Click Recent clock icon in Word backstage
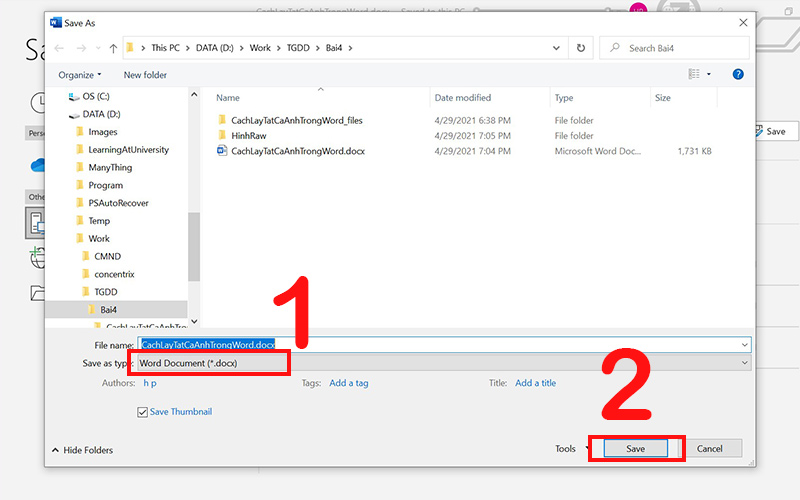 coord(38,103)
